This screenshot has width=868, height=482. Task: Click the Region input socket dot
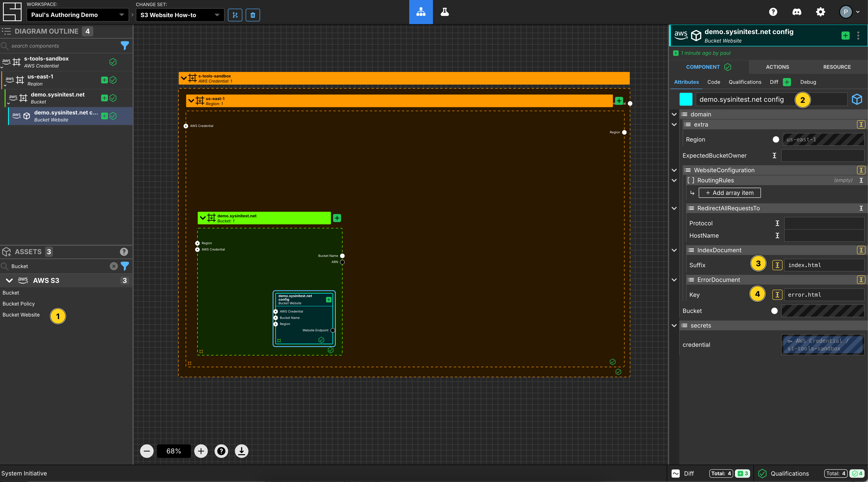click(x=776, y=139)
